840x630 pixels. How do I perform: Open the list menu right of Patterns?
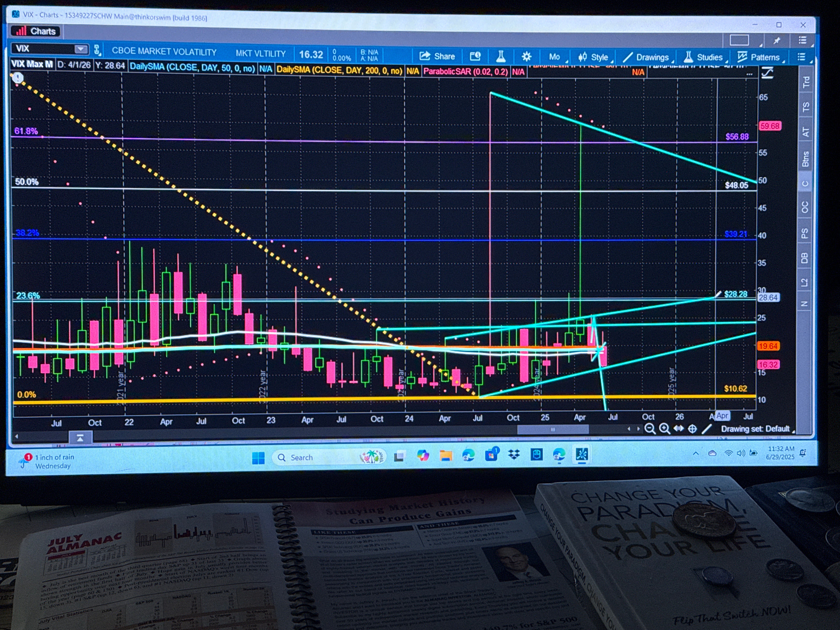click(802, 57)
